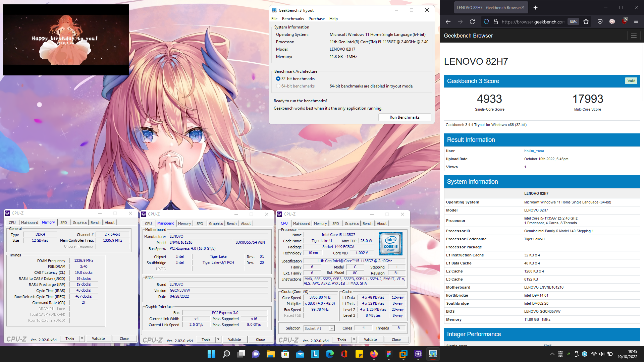Switch to Firefox on the taskbar
644x362 pixels.
tap(374, 354)
